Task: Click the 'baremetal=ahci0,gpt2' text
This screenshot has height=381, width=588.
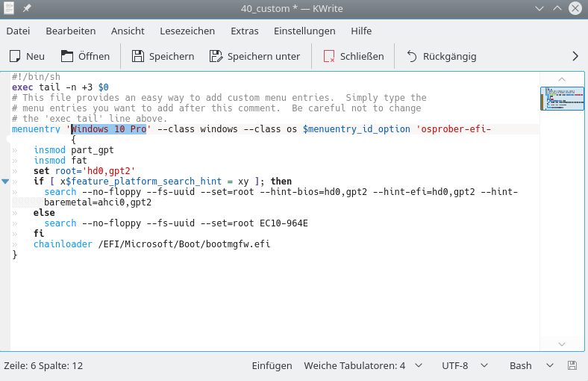Action: tap(98, 202)
